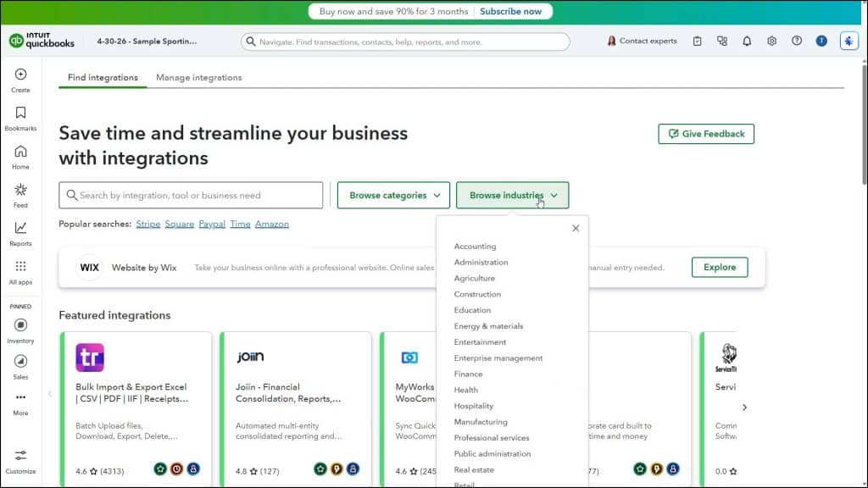
Task: Click Contact experts in the header
Action: 642,41
